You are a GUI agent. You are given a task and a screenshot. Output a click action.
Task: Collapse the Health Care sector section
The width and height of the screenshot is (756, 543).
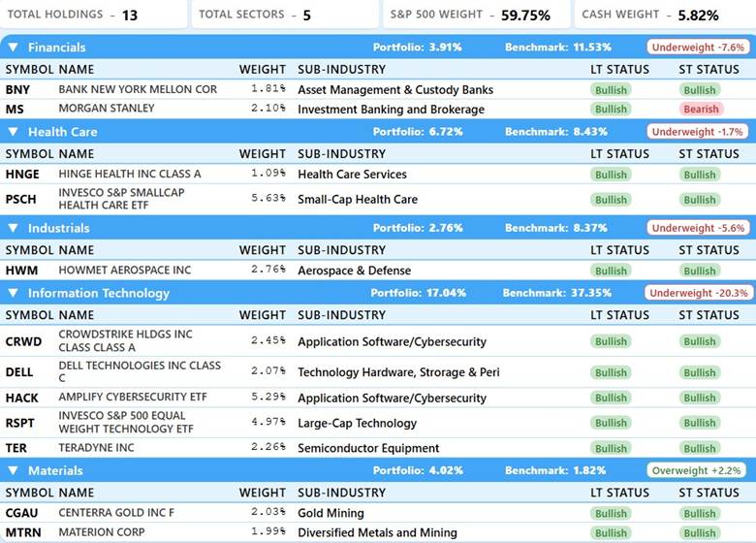(13, 132)
